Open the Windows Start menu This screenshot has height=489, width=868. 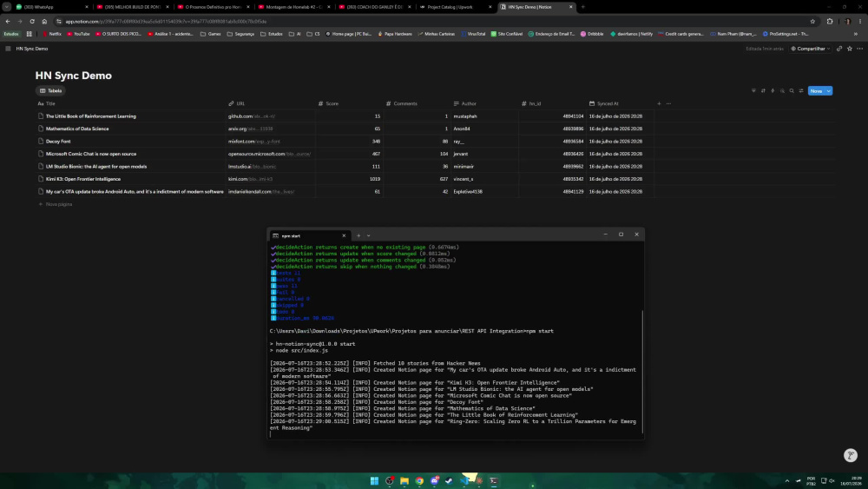point(374,480)
